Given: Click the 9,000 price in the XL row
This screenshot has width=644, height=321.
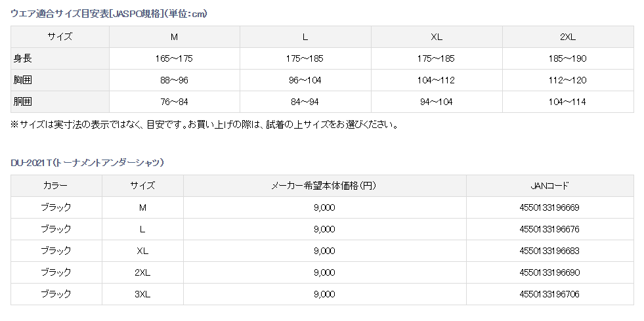Looking at the screenshot, I should tap(324, 251).
